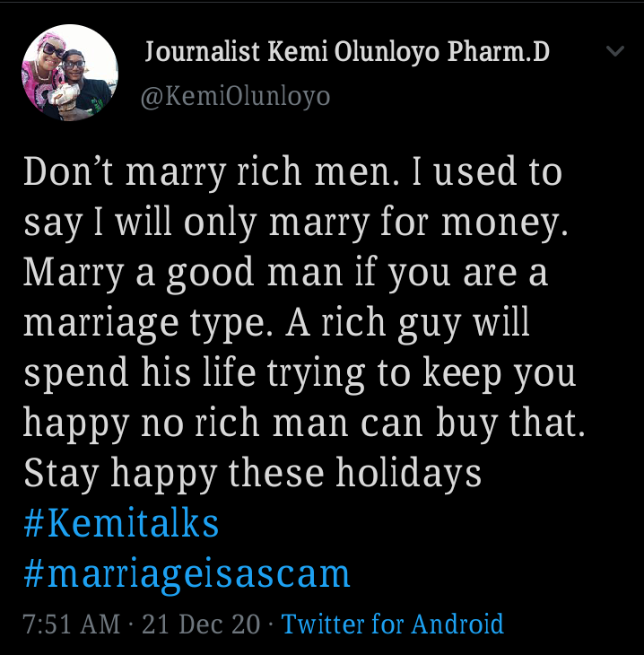Click the man in black in avatar
Viewport: 644px width, 655px height.
[x=83, y=83]
